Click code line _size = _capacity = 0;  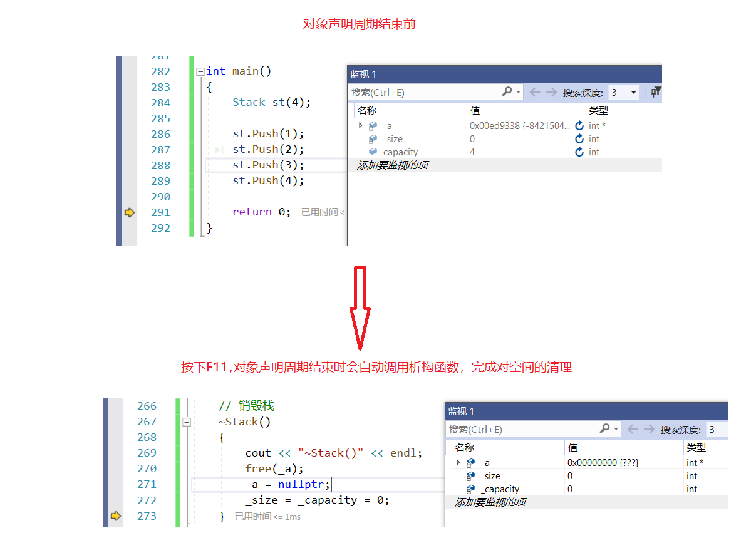(317, 500)
